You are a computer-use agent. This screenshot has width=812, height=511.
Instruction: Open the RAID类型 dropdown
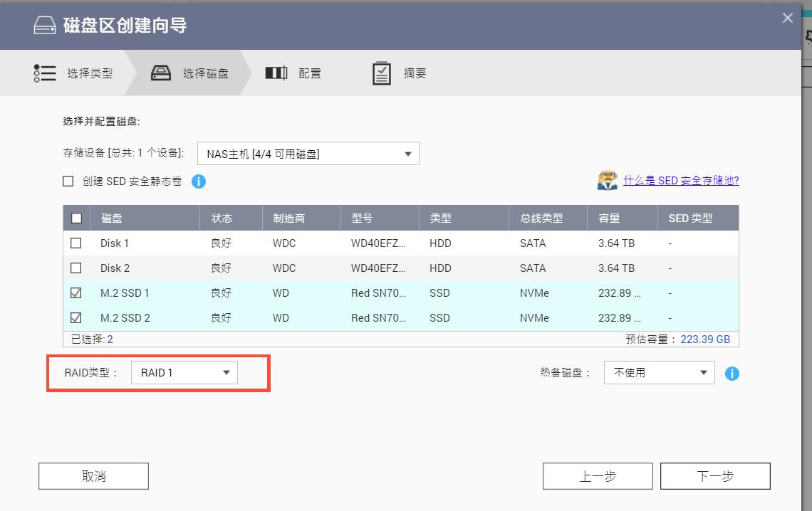coord(184,372)
